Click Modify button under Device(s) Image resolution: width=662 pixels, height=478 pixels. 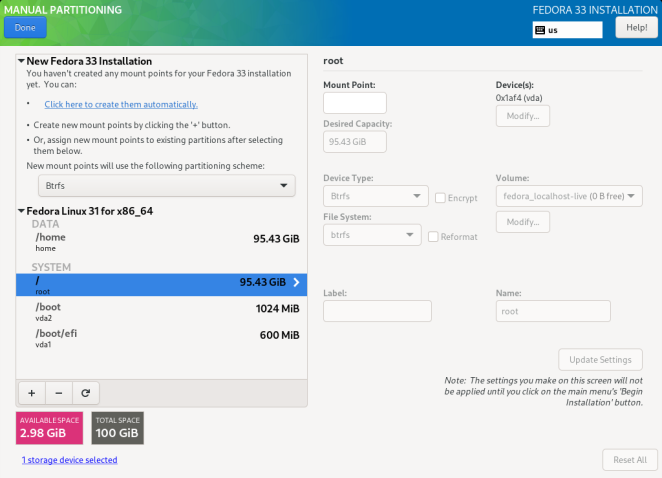pyautogui.click(x=523, y=116)
